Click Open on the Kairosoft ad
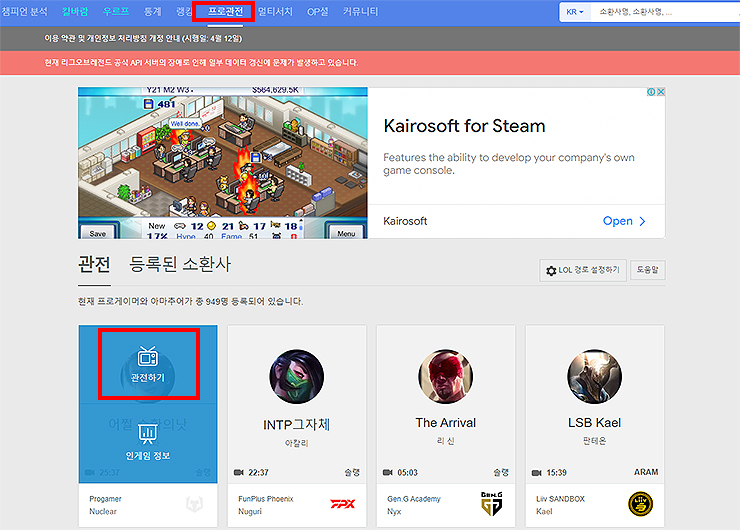This screenshot has width=740, height=530. [624, 221]
